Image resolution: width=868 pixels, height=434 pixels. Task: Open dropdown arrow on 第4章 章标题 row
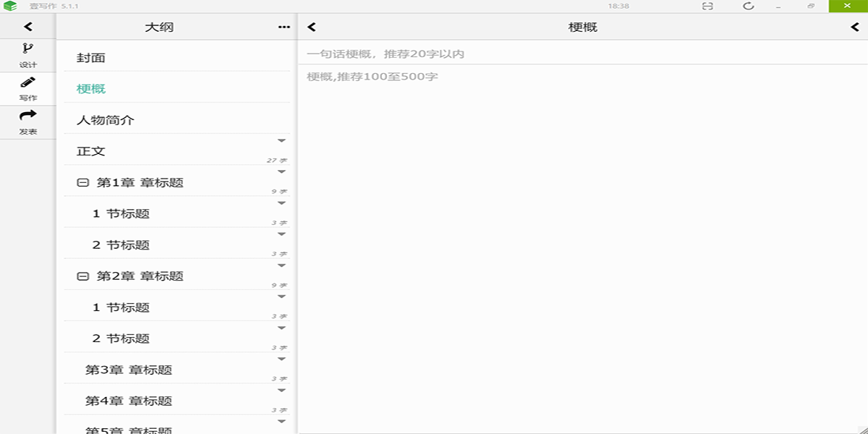pos(282,390)
